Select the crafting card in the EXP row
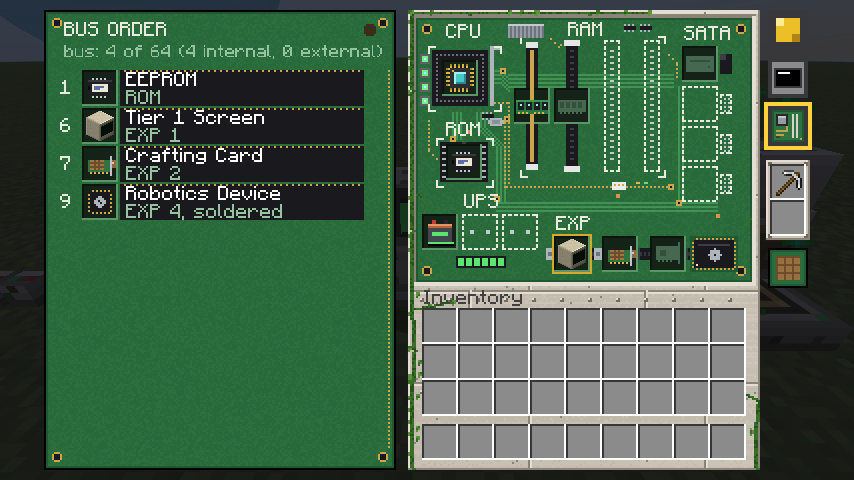This screenshot has width=854, height=480. pyautogui.click(x=619, y=254)
